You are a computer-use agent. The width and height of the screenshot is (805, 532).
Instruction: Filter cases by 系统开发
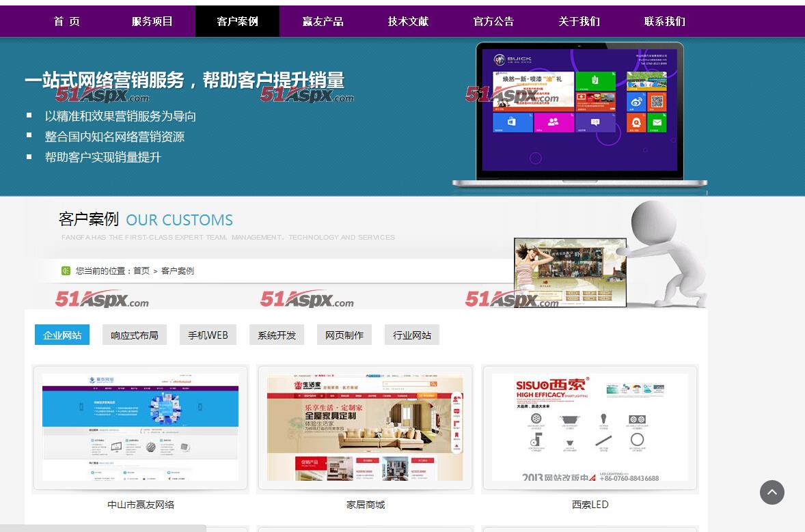277,335
